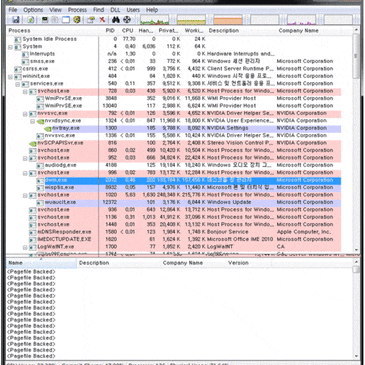Viewport: 365px width, 365px height.
Task: Click the yellow commit history mini graph
Action: click(x=191, y=20)
